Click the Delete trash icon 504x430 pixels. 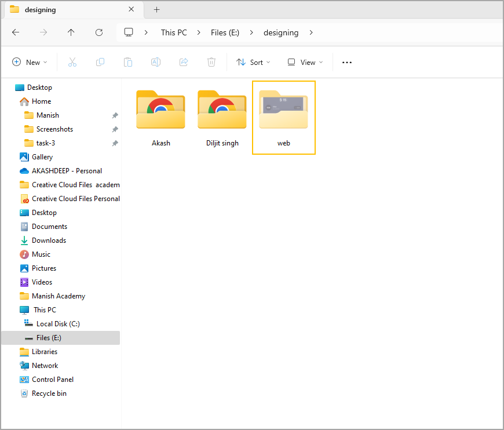coord(211,62)
